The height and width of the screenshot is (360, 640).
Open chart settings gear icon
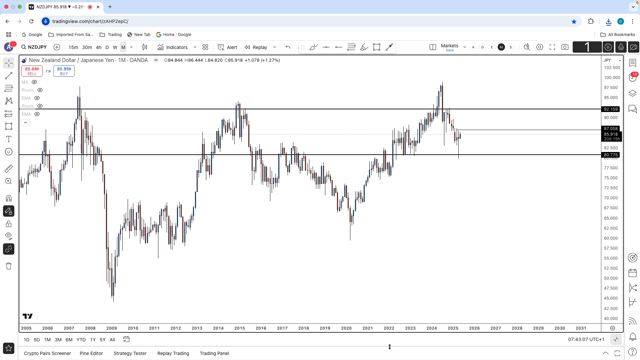click(x=539, y=47)
